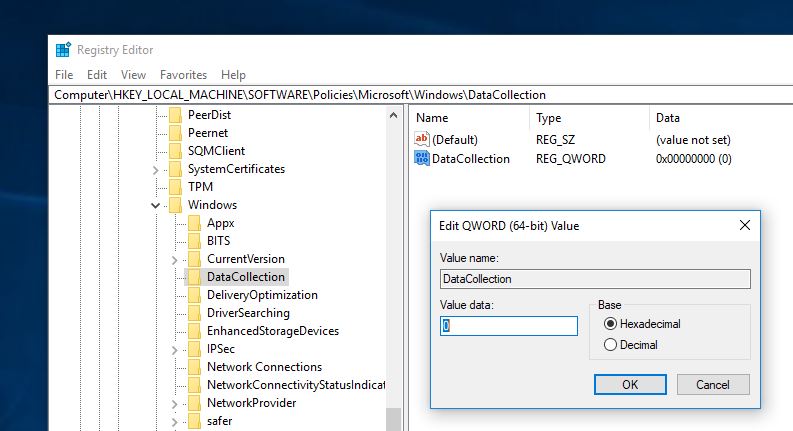Click the tree pane vertical scrollbar thumb
Image resolution: width=793 pixels, height=431 pixels.
(x=393, y=419)
